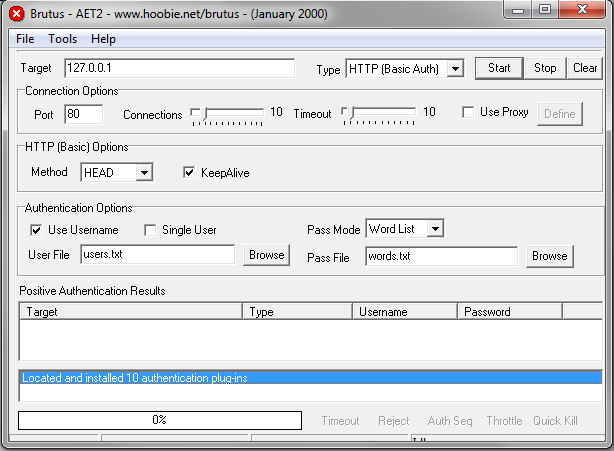Click the Start button

point(499,68)
